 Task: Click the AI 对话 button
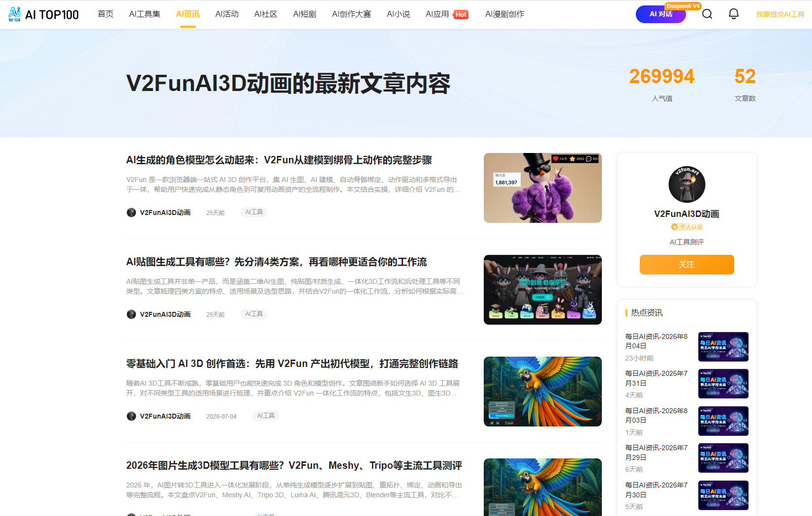tap(661, 14)
